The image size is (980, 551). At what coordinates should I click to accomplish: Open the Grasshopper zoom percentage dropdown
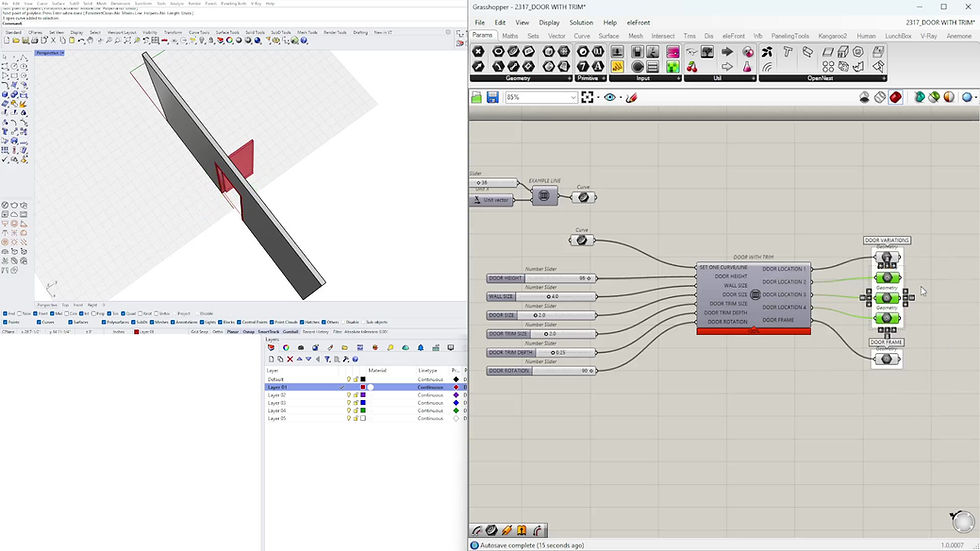(572, 97)
